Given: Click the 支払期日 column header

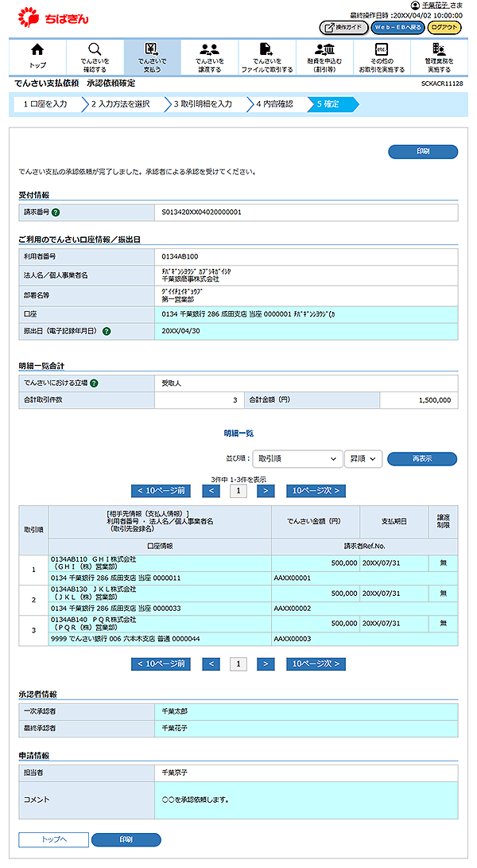Looking at the screenshot, I should tap(394, 521).
